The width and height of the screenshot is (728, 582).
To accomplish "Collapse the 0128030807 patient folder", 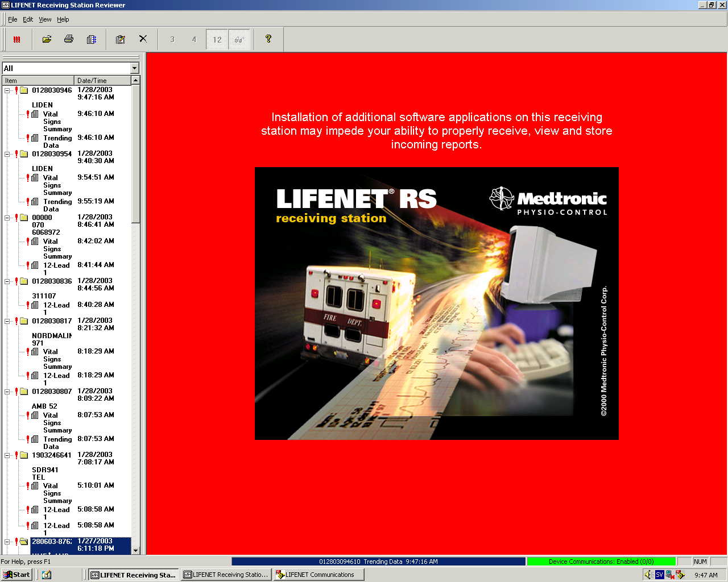I will [7, 392].
